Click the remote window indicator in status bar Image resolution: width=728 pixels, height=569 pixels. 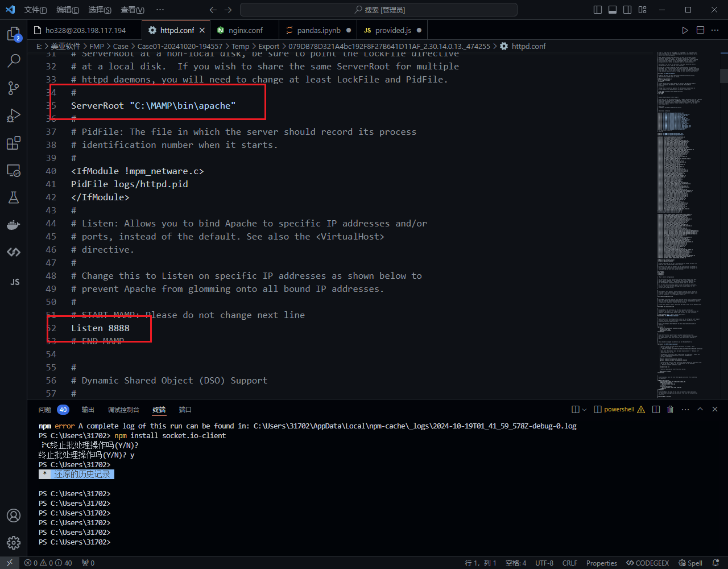point(10,563)
